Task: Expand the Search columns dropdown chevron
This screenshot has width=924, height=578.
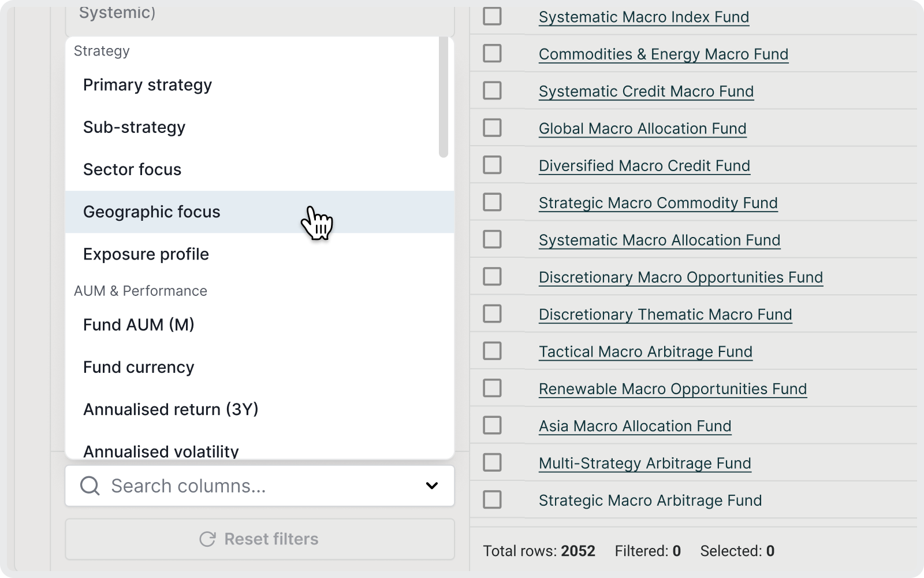Action: point(431,486)
